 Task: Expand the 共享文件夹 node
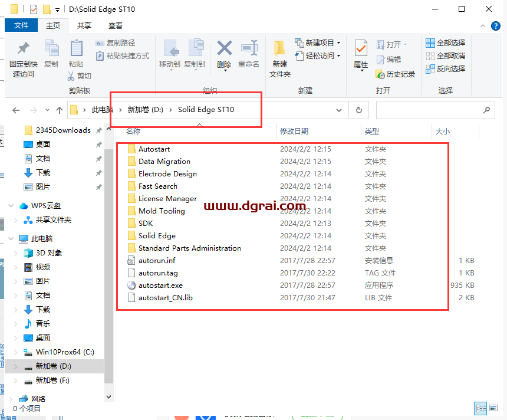(x=15, y=220)
